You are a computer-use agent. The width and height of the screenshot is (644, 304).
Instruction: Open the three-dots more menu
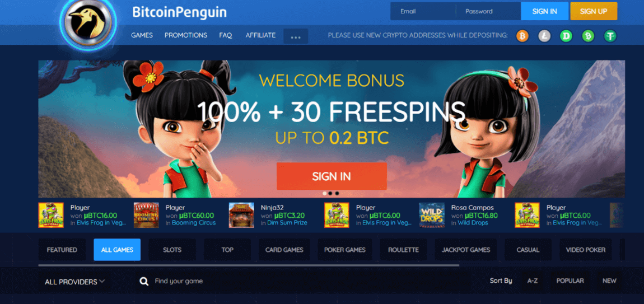tap(296, 36)
